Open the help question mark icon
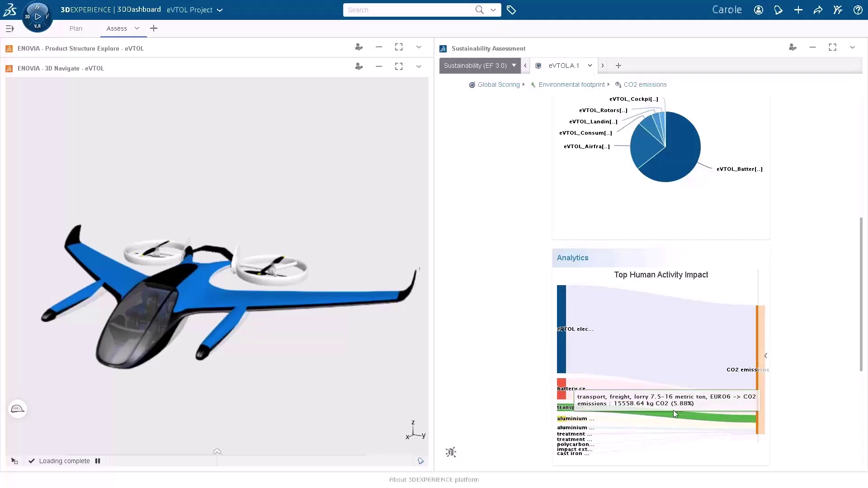Image resolution: width=868 pixels, height=488 pixels. click(x=858, y=10)
